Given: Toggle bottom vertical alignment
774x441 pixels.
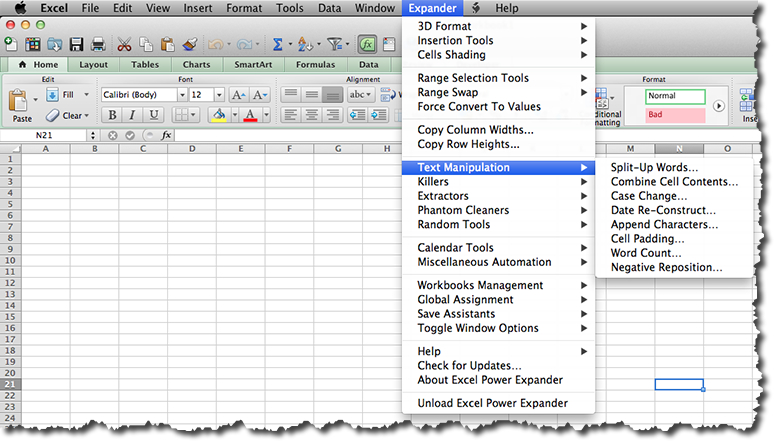Looking at the screenshot, I should [333, 94].
